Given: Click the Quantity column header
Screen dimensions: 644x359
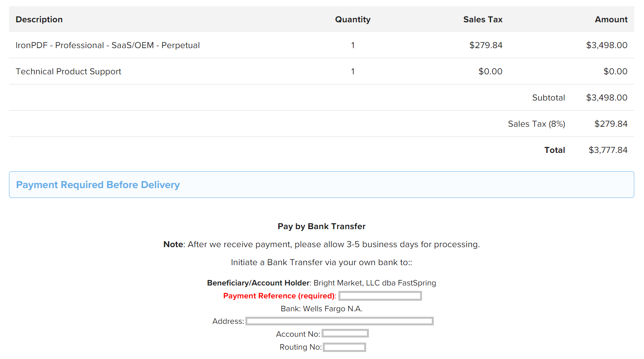Looking at the screenshot, I should click(352, 20).
